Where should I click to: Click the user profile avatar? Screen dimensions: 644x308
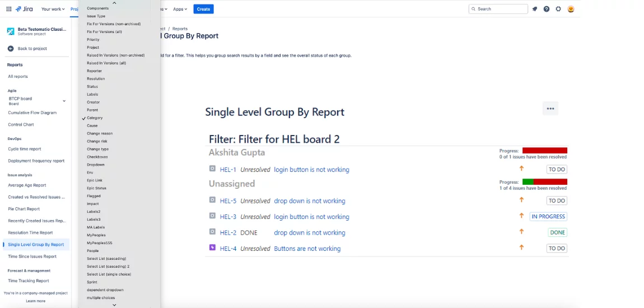[571, 9]
